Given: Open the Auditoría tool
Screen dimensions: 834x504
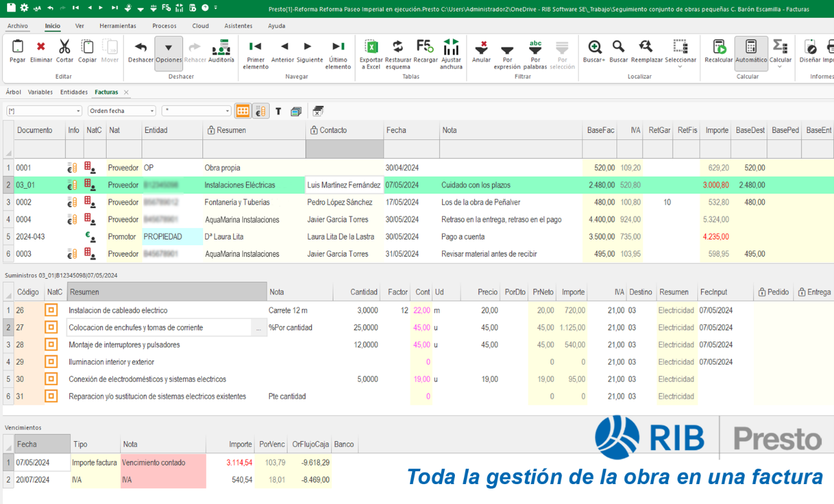Looking at the screenshot, I should [x=222, y=51].
